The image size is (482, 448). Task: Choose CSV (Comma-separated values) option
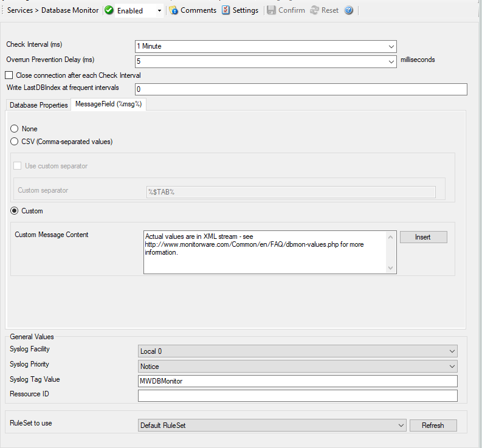pyautogui.click(x=15, y=142)
